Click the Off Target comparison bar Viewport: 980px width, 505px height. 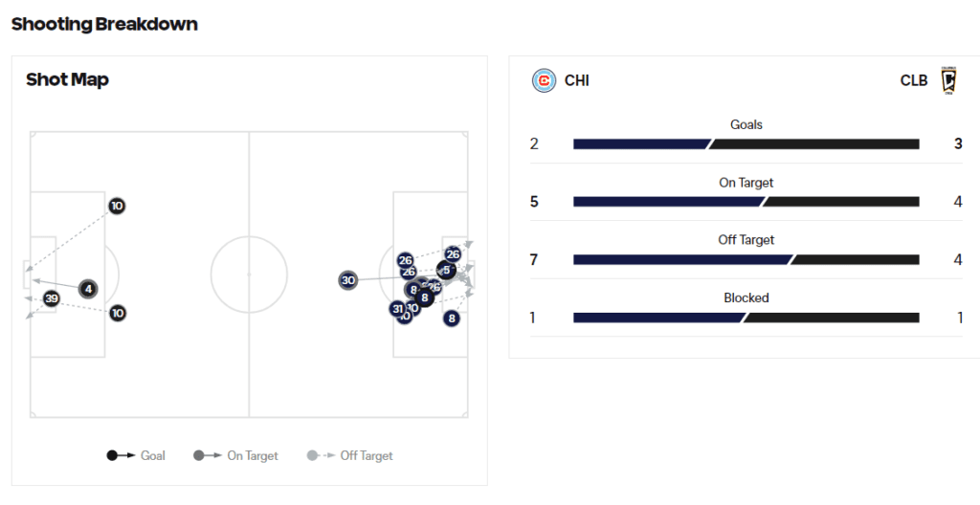[746, 259]
